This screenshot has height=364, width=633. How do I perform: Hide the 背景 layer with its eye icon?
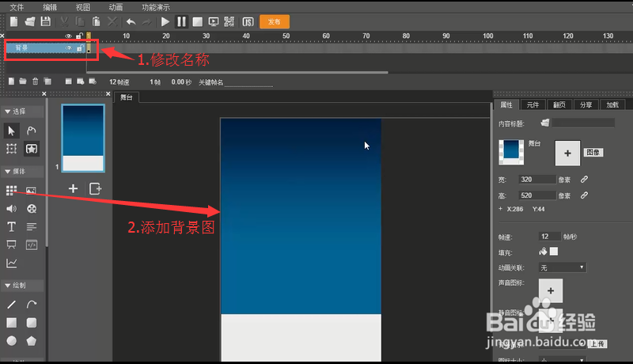69,48
